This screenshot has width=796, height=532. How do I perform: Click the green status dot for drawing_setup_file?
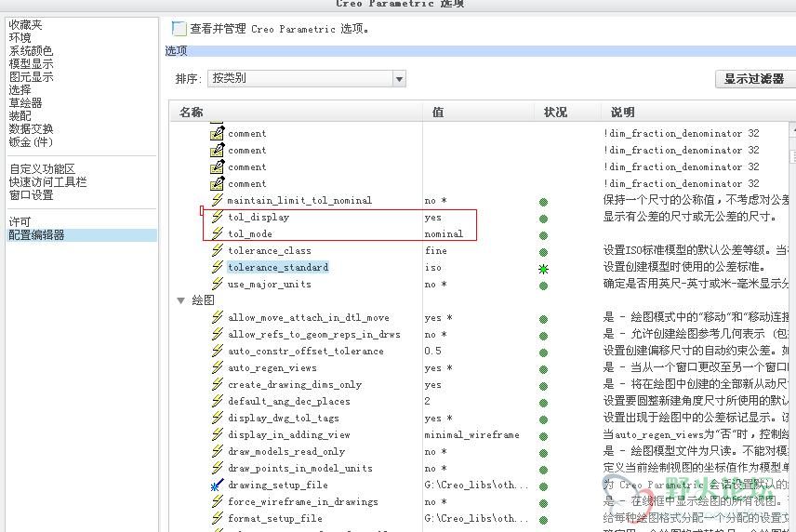click(543, 486)
